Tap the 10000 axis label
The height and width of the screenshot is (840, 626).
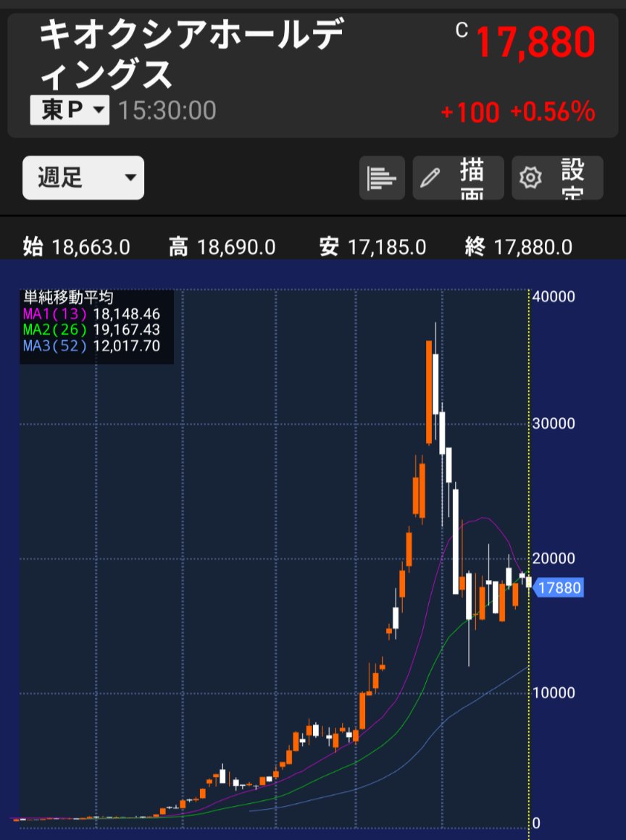554,693
